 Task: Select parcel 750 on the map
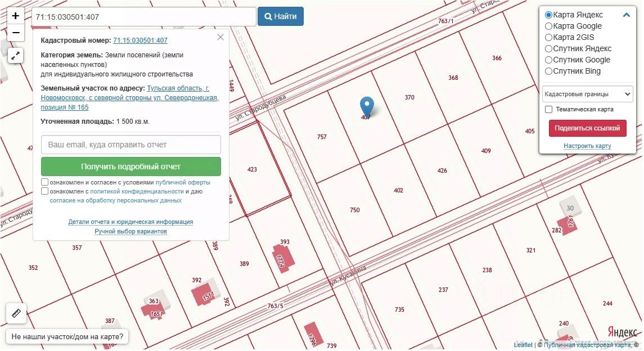point(355,210)
